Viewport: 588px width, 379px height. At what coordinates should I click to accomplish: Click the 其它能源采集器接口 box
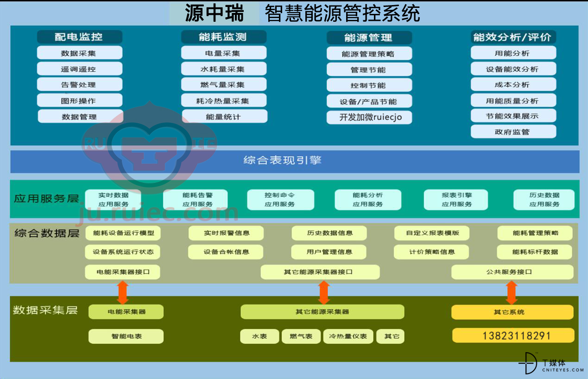pyautogui.click(x=320, y=272)
